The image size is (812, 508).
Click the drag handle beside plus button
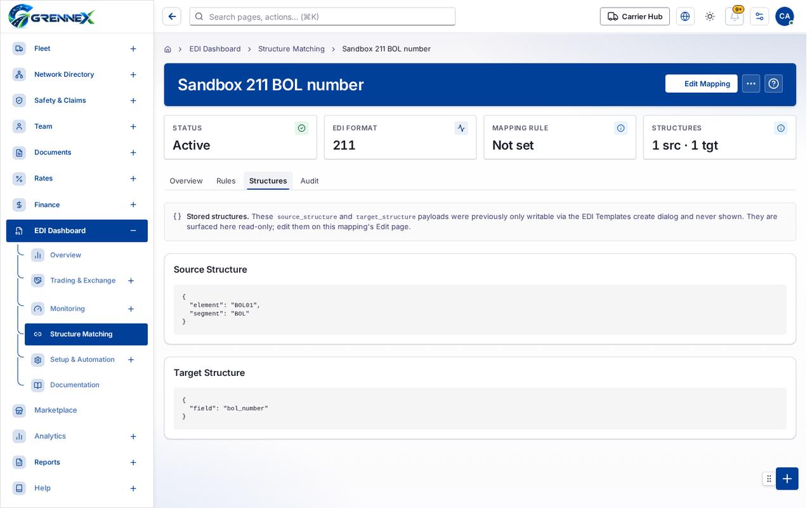pos(769,479)
